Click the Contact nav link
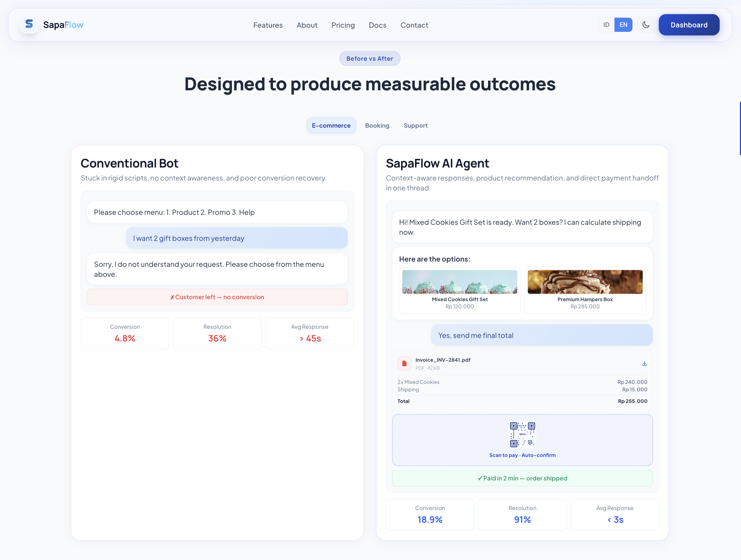 [x=414, y=25]
